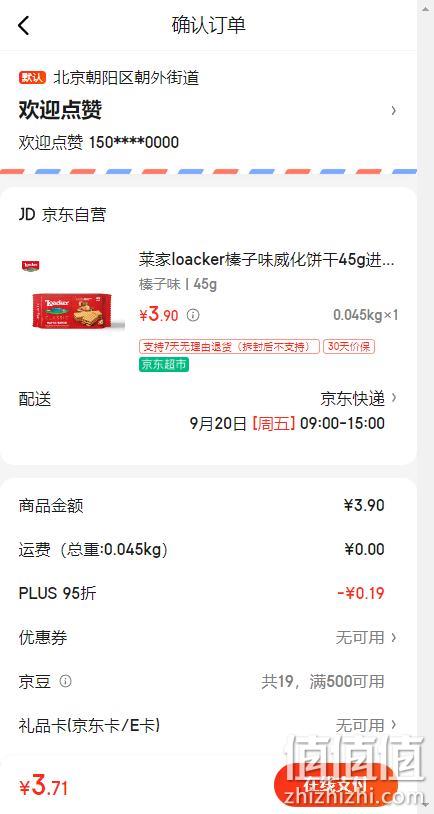The width and height of the screenshot is (434, 814).
Task: Tap the 京豆 共19 满500可用 row
Action: pyautogui.click(x=209, y=681)
